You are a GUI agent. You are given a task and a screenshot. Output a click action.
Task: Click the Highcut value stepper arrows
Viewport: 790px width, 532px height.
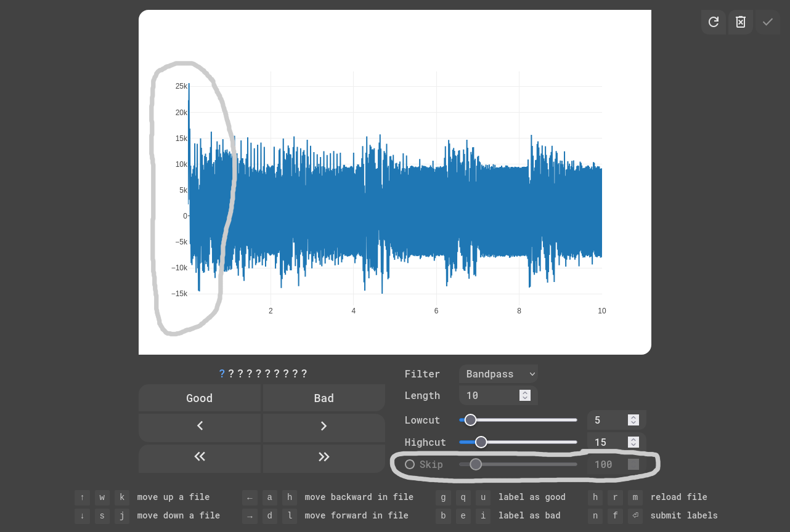click(633, 442)
